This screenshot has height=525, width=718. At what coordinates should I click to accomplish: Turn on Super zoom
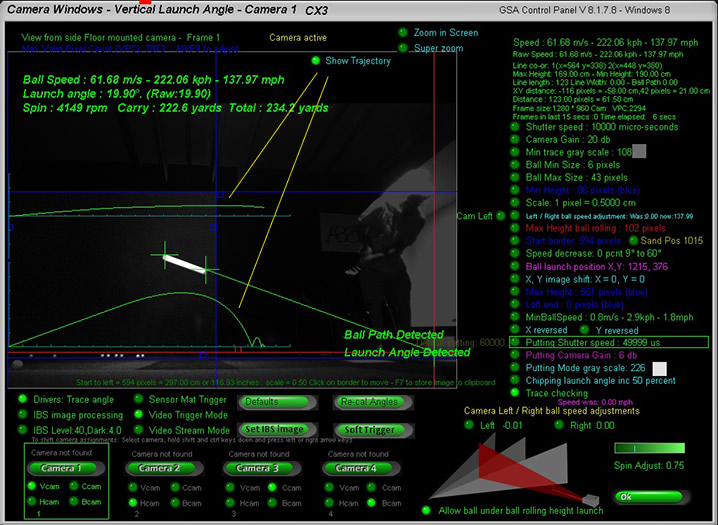pos(403,48)
